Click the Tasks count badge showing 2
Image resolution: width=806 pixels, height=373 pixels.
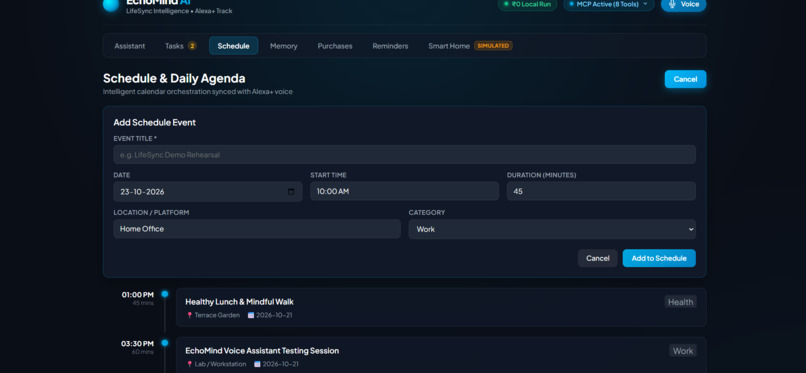(192, 46)
